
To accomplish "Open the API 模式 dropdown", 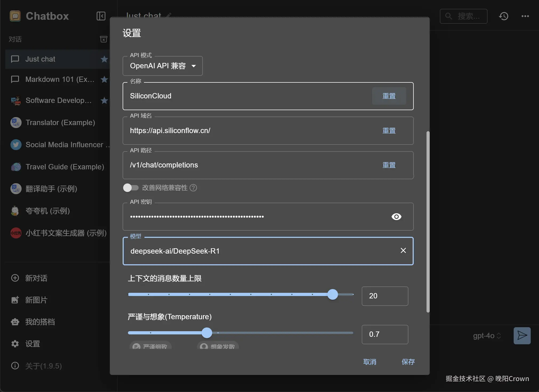I will pos(163,66).
